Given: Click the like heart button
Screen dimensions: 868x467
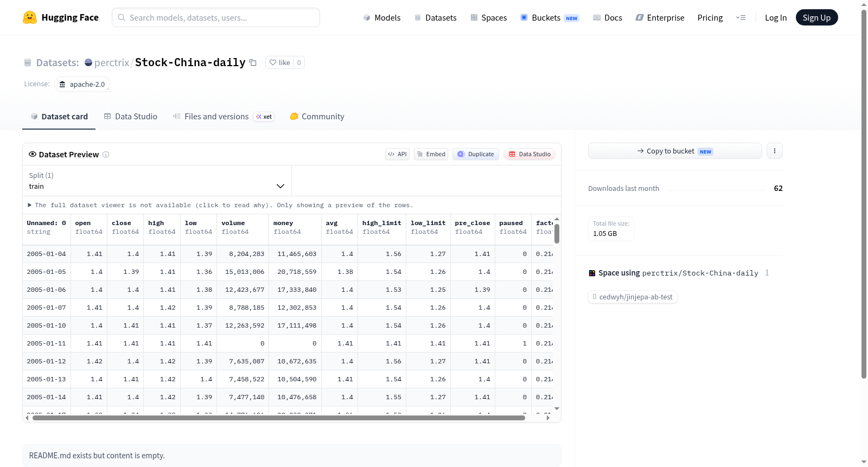Looking at the screenshot, I should click(x=279, y=62).
